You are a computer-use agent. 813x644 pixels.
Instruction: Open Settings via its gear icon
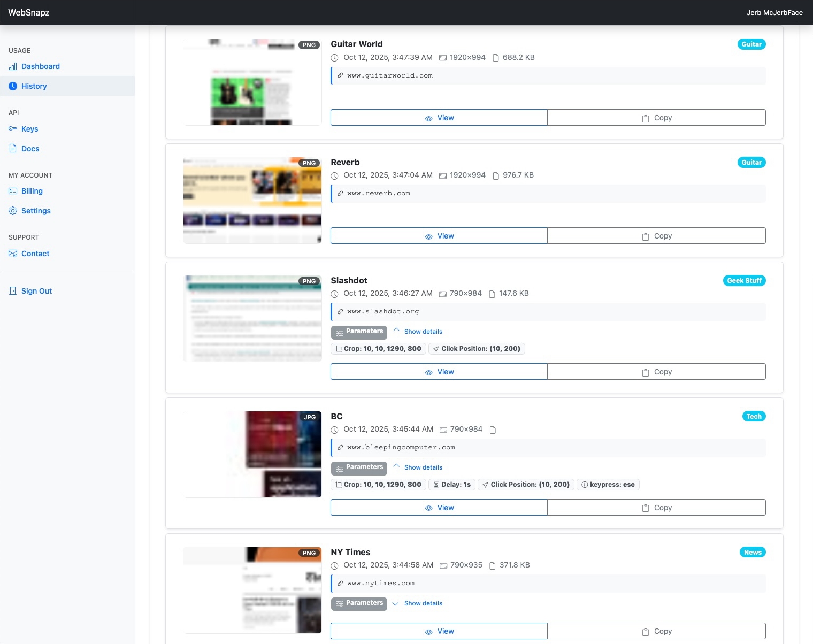[x=12, y=210]
